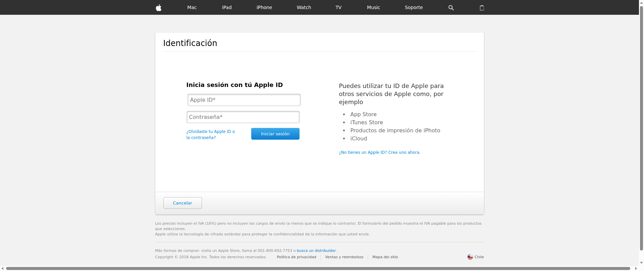644x271 pixels.
Task: Go to the Music section
Action: [373, 7]
